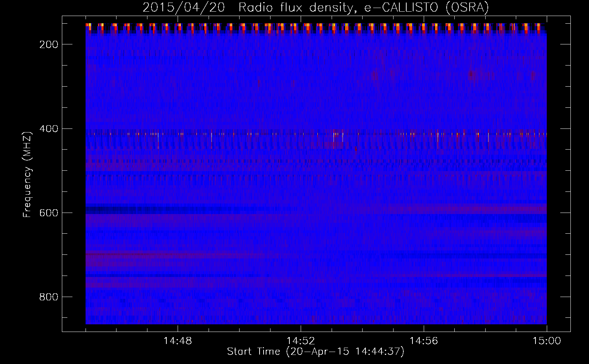Click the 14:56 time tick label
This screenshot has height=364, width=589.
pos(424,341)
